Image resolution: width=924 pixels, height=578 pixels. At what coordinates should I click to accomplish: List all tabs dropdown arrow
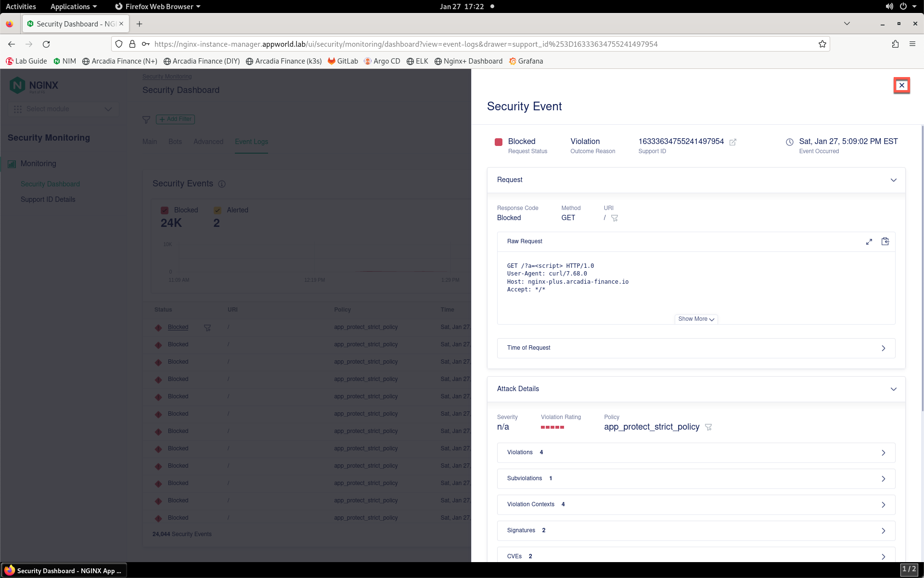[x=847, y=24]
